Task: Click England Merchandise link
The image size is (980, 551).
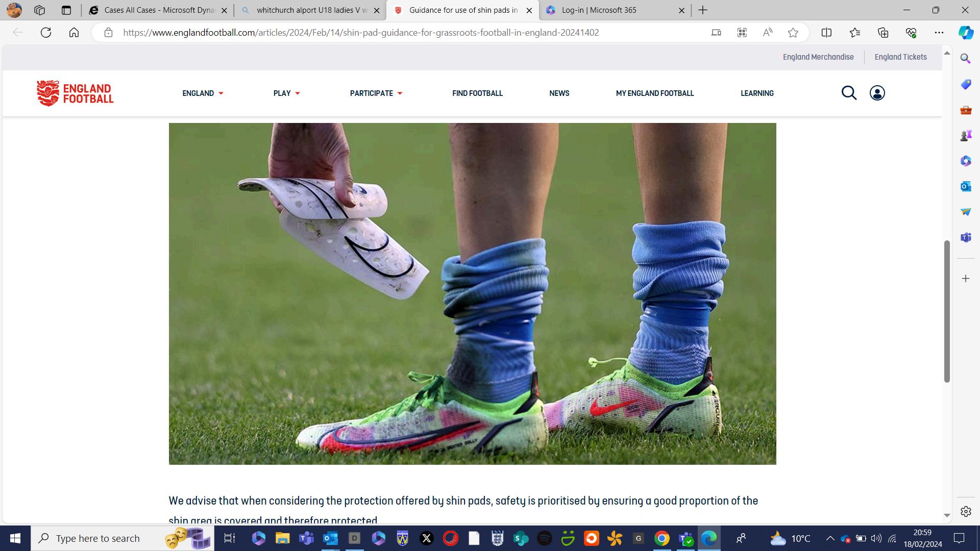Action: pyautogui.click(x=818, y=57)
